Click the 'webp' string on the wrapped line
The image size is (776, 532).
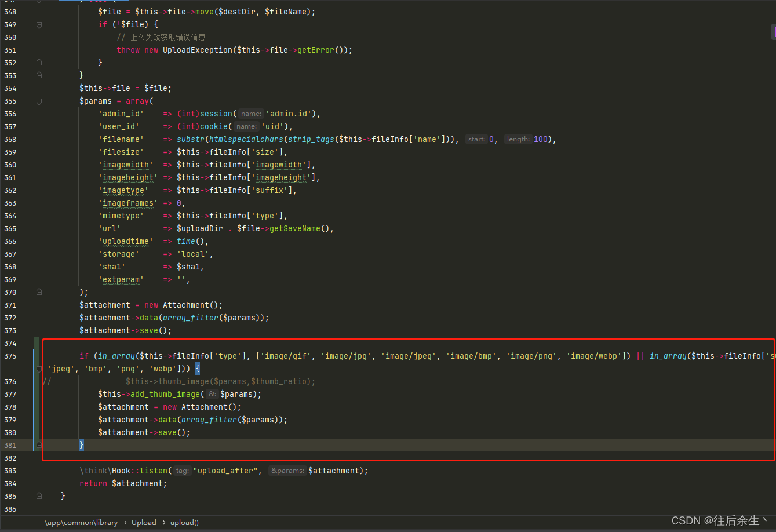(163, 369)
